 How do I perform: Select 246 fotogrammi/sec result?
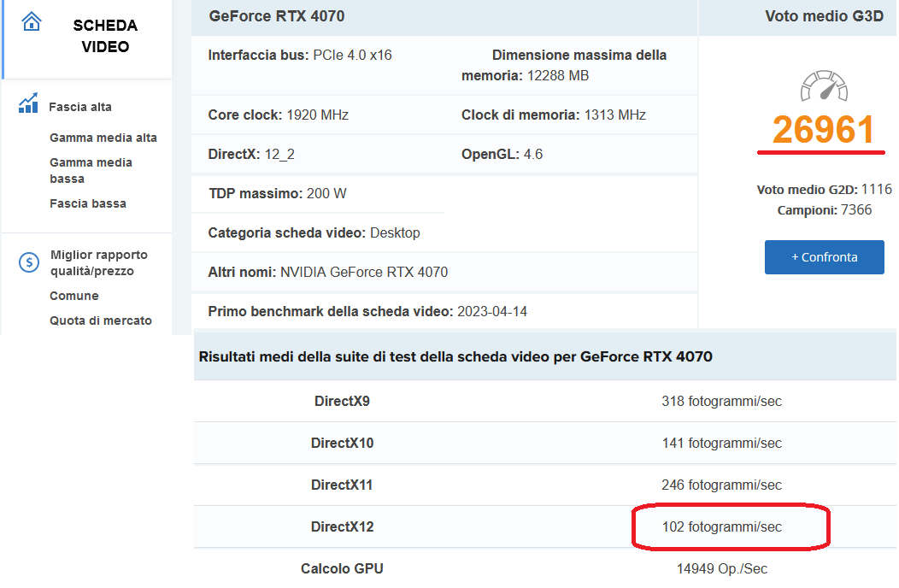(721, 485)
